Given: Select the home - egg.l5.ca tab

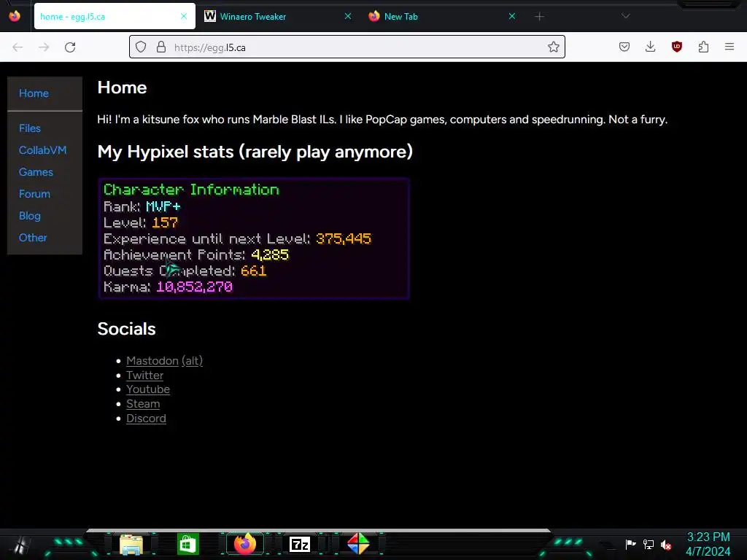Looking at the screenshot, I should tap(115, 16).
